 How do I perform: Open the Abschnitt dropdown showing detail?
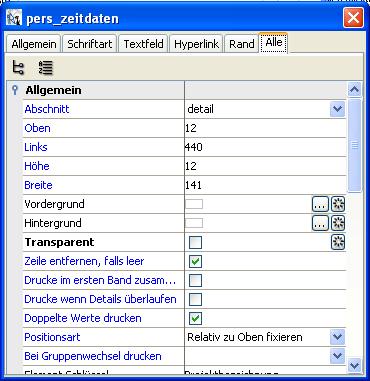pos(337,109)
